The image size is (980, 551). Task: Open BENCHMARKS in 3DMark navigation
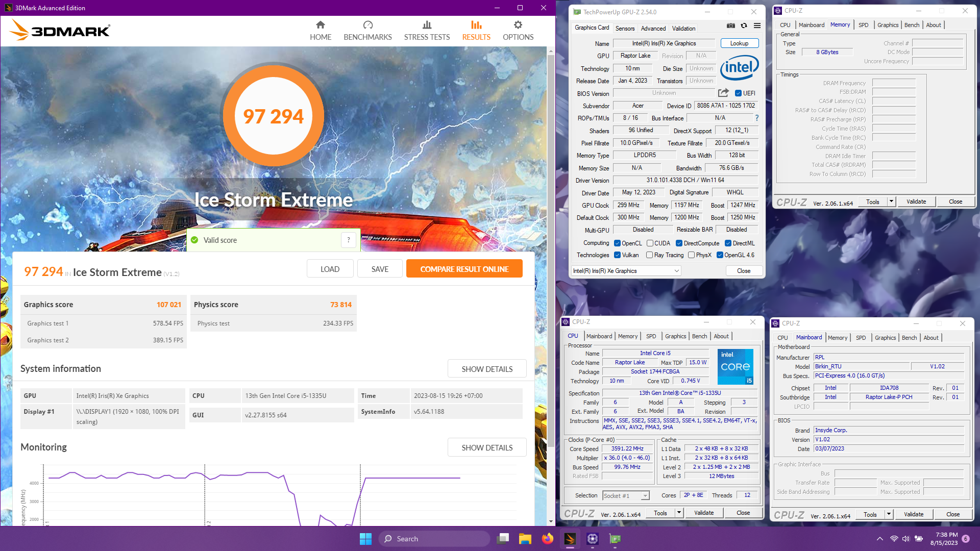point(367,31)
